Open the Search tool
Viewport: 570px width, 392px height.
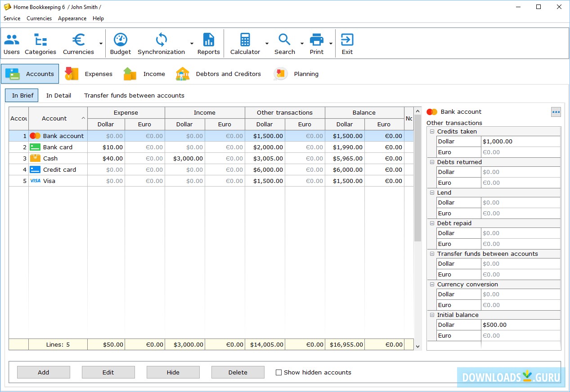click(x=284, y=43)
